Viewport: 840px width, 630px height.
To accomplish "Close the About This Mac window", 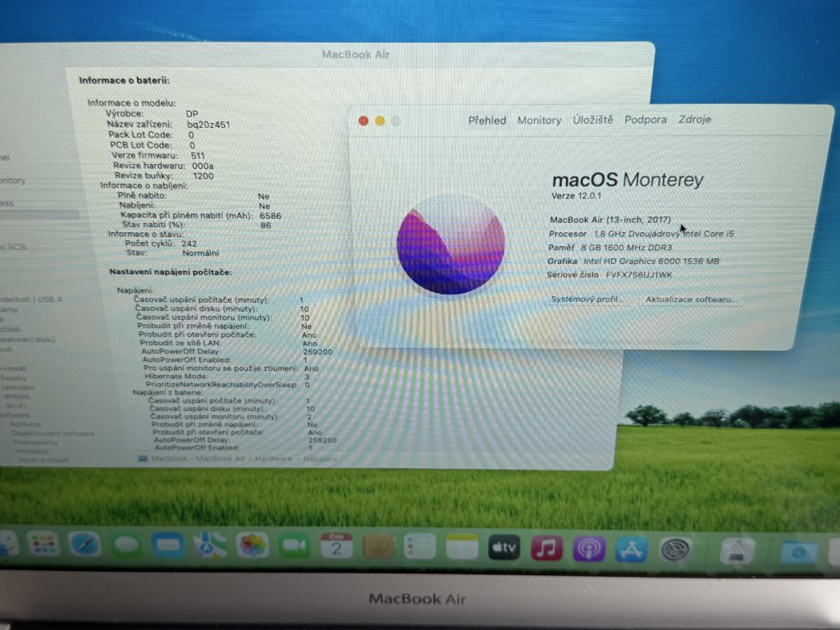I will (363, 121).
